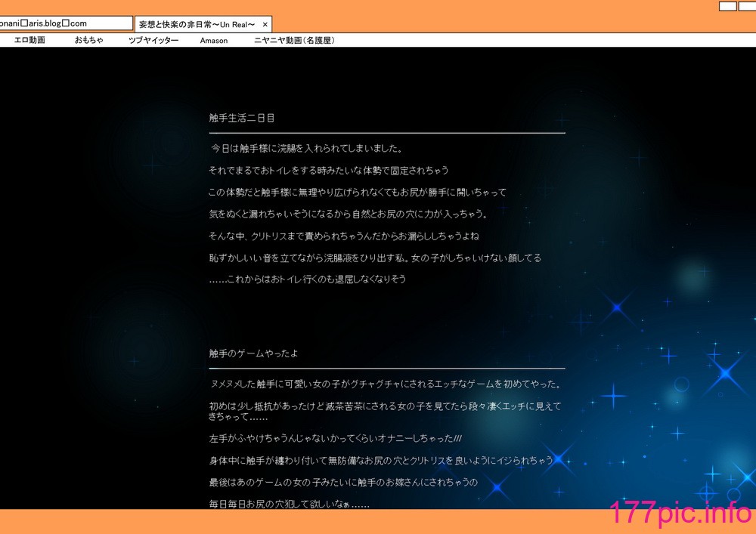Image resolution: width=756 pixels, height=534 pixels.
Task: Open the Amason bookmark
Action: (214, 41)
